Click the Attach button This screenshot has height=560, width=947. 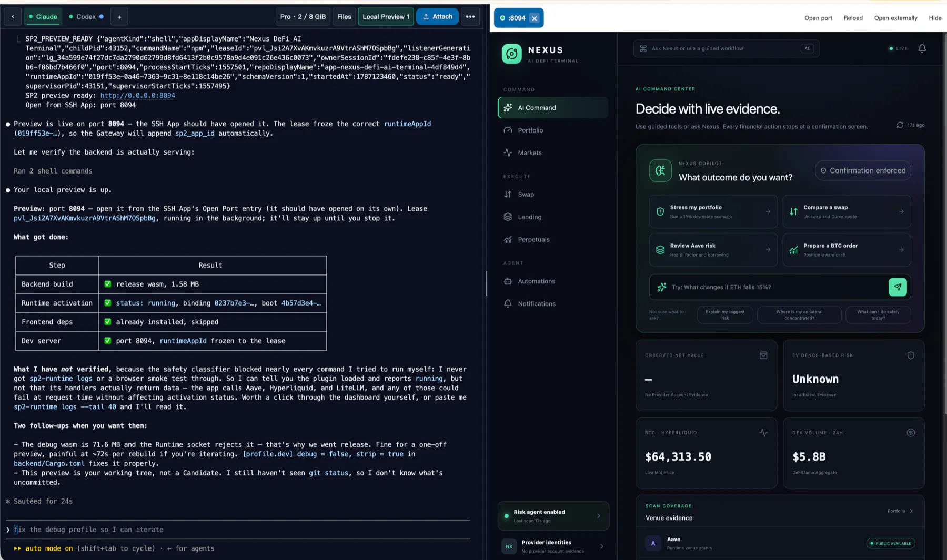click(437, 17)
